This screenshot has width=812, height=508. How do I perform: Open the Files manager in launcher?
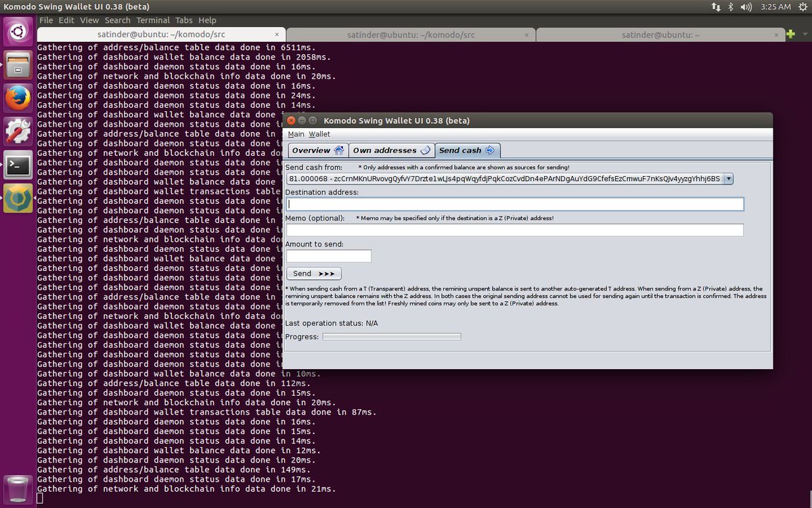point(18,64)
